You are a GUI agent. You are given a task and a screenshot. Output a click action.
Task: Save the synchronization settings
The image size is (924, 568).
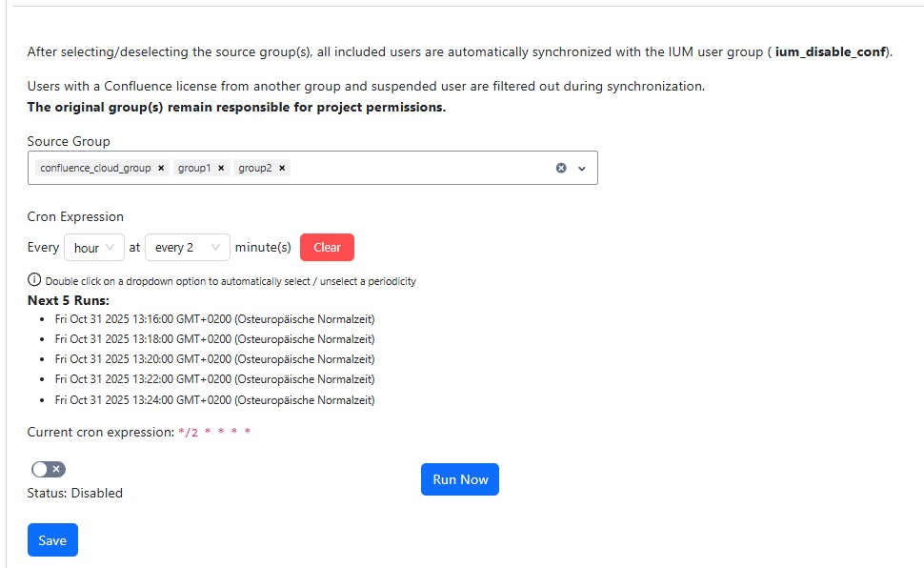52,540
